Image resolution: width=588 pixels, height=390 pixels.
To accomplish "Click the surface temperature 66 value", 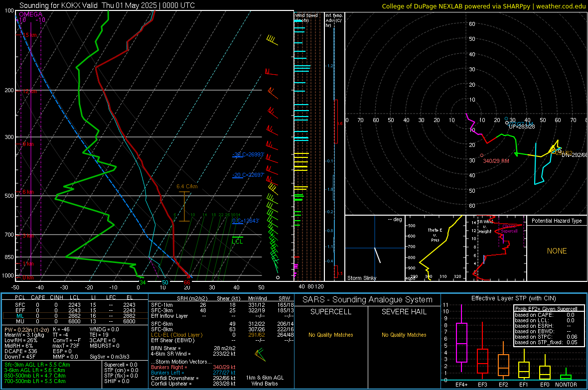I will pos(187,282).
